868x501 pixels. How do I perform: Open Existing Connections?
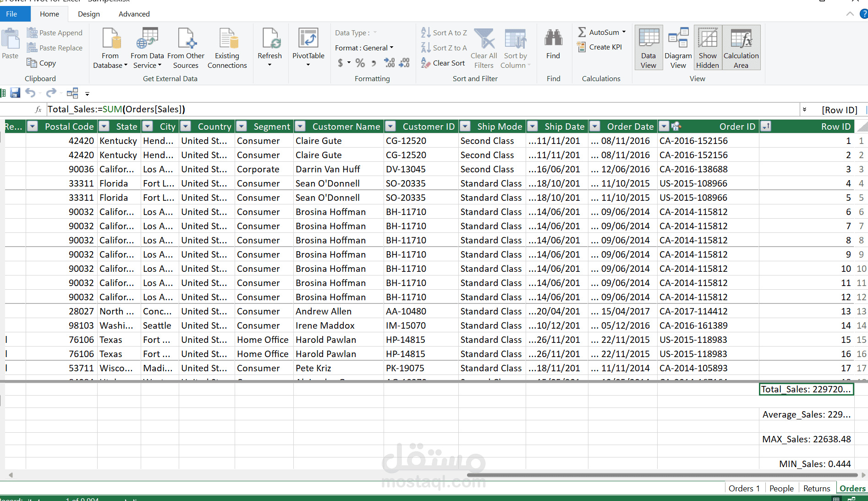pyautogui.click(x=227, y=48)
